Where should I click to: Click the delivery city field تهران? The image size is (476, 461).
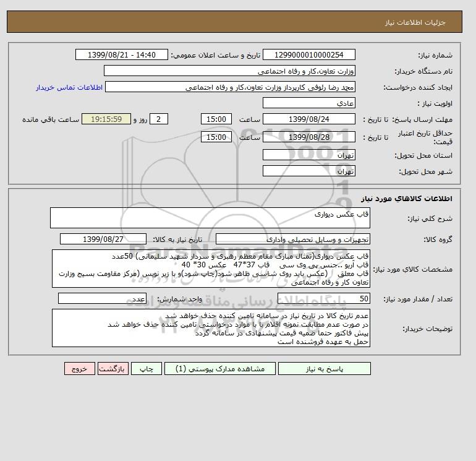pos(308,171)
